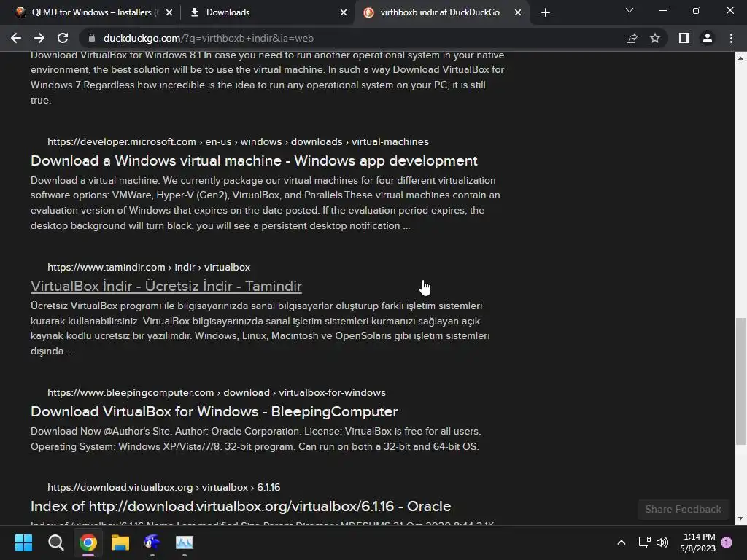Click tamindir.com URL breadcrumb
The height and width of the screenshot is (560, 747).
(x=149, y=267)
